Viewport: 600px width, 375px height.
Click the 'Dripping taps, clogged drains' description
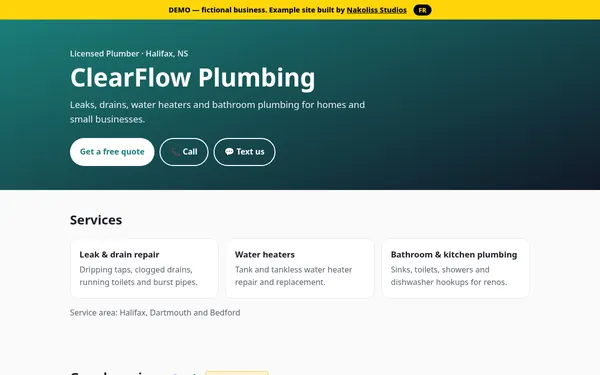pos(139,276)
